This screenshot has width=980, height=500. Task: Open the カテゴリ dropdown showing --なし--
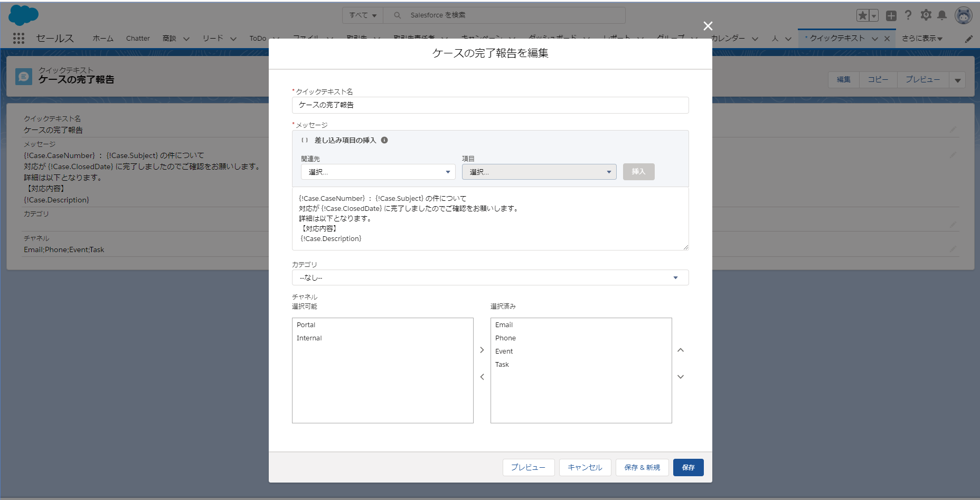490,277
